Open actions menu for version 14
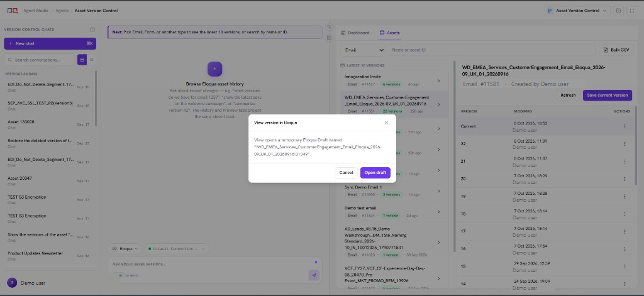Image resolution: width=644 pixels, height=296 pixels. (x=625, y=284)
